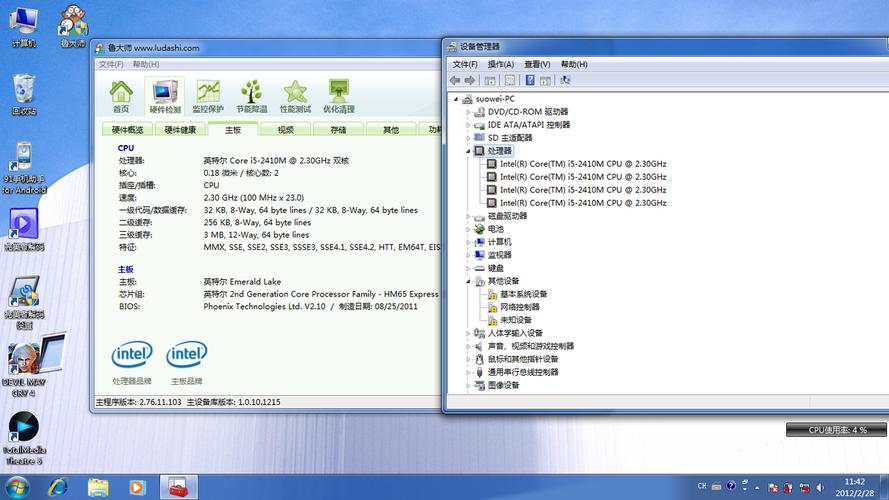The image size is (889, 500).
Task: Expand the 电池 node
Action: pyautogui.click(x=468, y=230)
